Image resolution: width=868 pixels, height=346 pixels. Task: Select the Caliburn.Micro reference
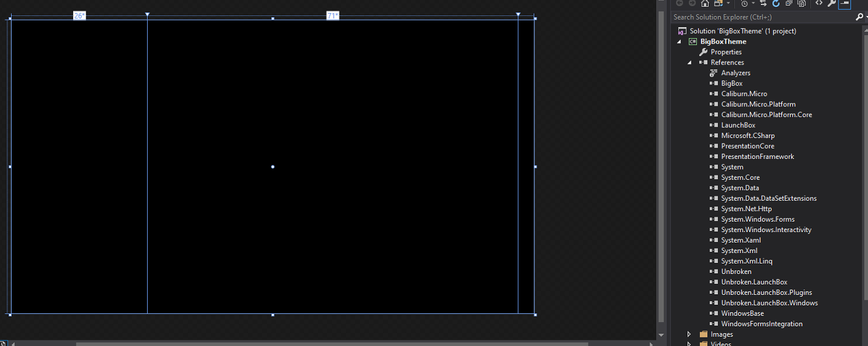744,94
